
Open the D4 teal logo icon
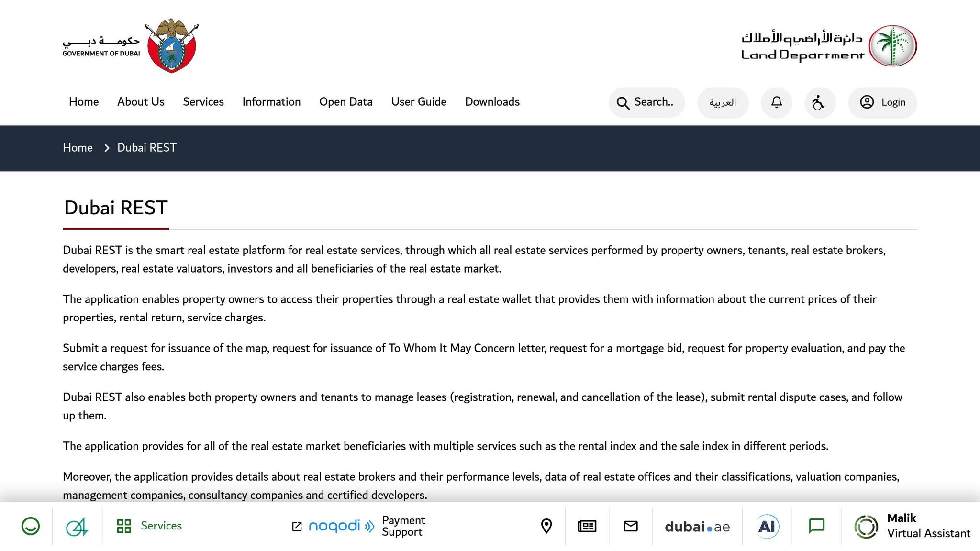(x=77, y=526)
